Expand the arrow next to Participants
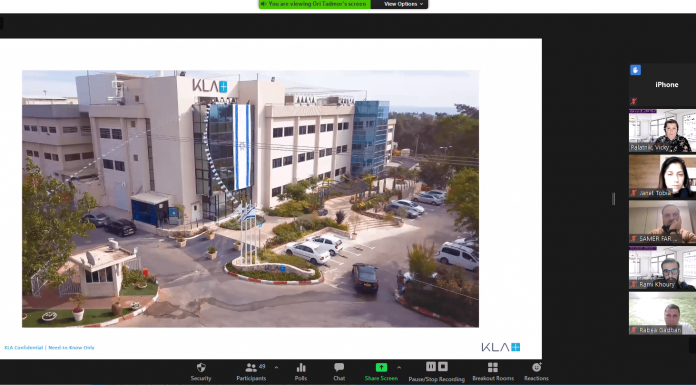 pos(277,368)
